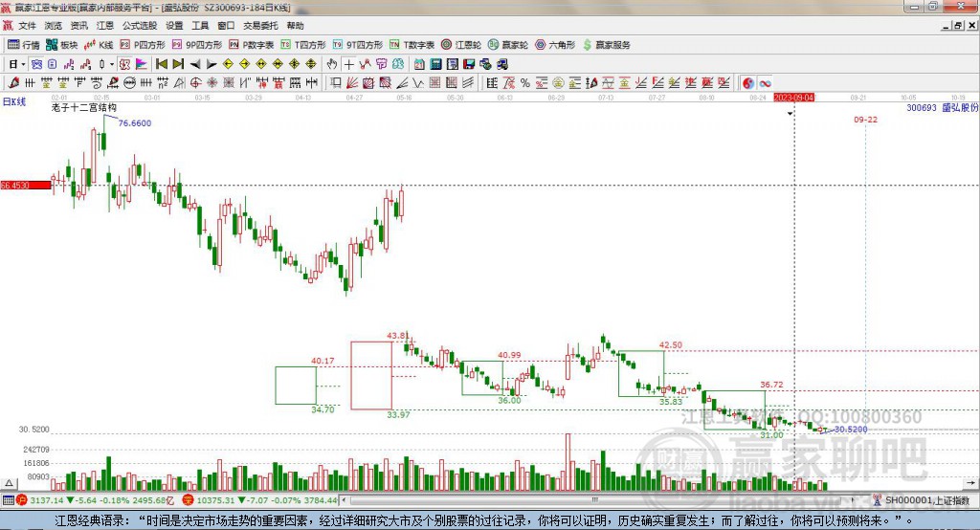Click the right scroll arrow beside volume pane
Screen dimensions: 980x530
coord(970,483)
